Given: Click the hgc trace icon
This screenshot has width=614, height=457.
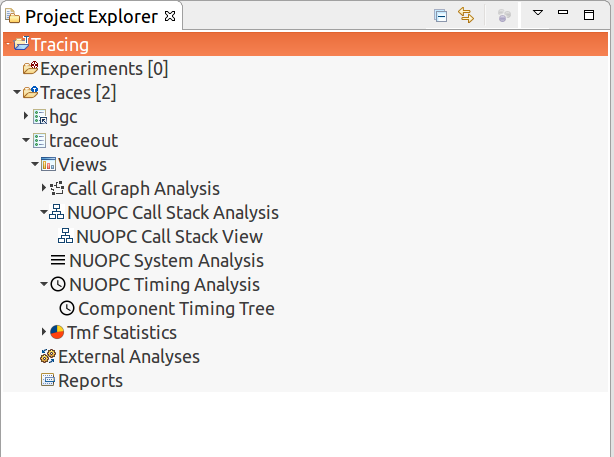Looking at the screenshot, I should pyautogui.click(x=40, y=117).
